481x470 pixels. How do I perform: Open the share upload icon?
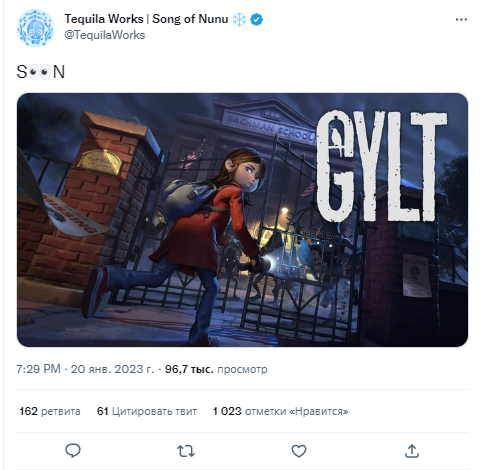[x=412, y=451]
